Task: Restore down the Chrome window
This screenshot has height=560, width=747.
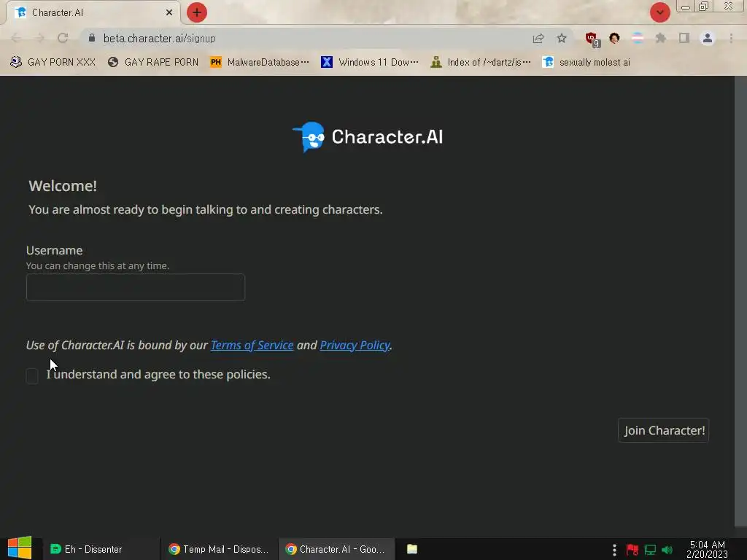Action: click(704, 6)
